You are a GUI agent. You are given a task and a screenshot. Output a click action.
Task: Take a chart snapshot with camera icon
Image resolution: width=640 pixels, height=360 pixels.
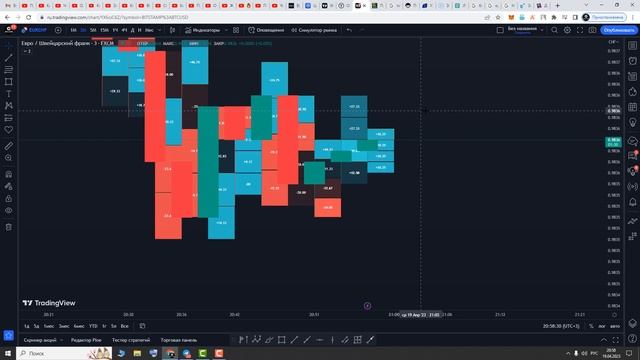pyautogui.click(x=592, y=30)
